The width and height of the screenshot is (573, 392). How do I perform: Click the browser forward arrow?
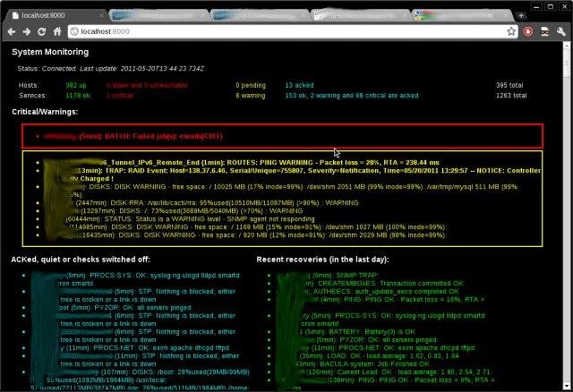27,32
